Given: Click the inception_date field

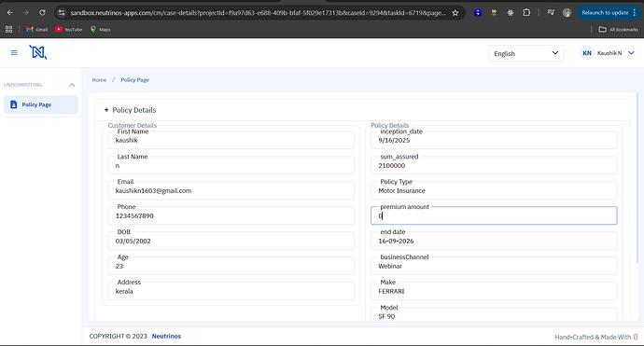Looking at the screenshot, I should 494,140.
